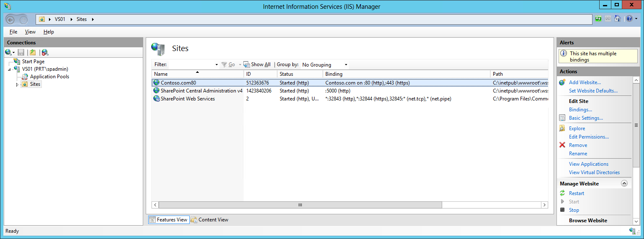Click the save connections disk icon

pos(21,52)
